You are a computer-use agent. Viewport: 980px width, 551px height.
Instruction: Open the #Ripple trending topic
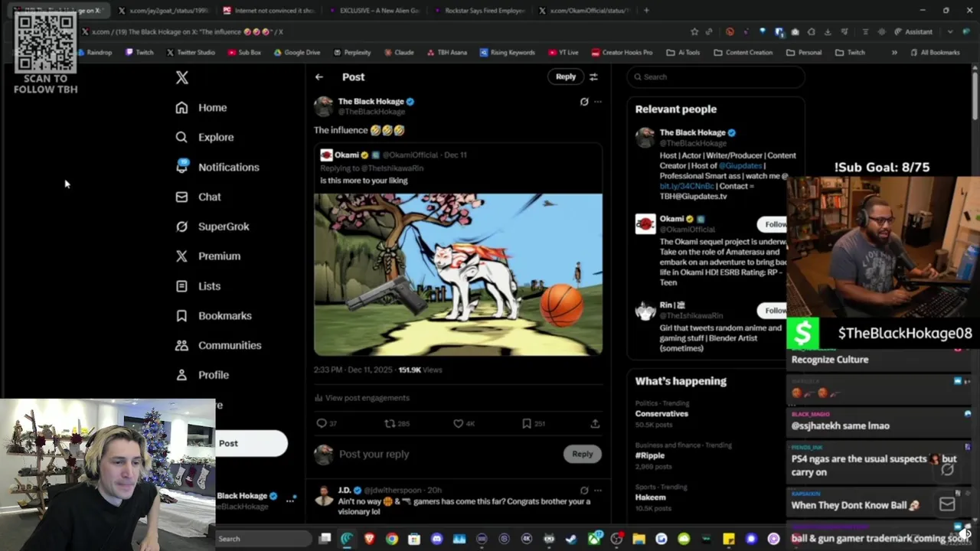[x=650, y=455]
